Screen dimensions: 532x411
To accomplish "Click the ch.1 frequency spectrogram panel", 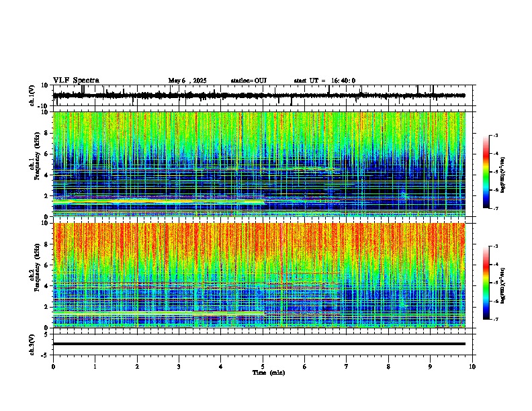I will point(259,164).
